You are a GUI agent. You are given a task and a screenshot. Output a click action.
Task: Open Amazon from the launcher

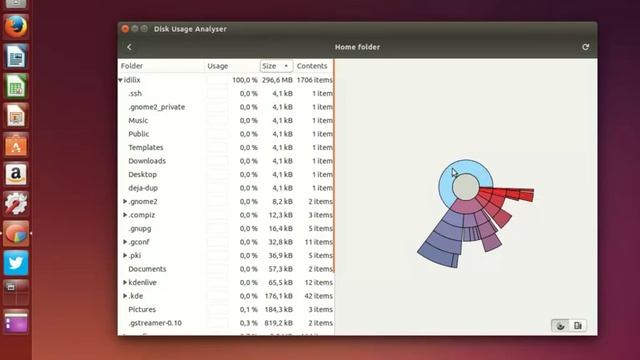coord(16,175)
